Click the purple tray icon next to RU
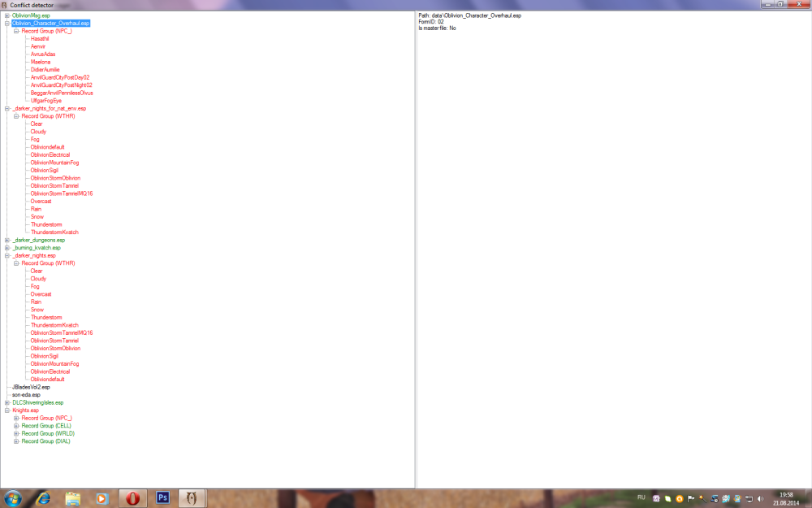The height and width of the screenshot is (508, 812). pos(656,499)
